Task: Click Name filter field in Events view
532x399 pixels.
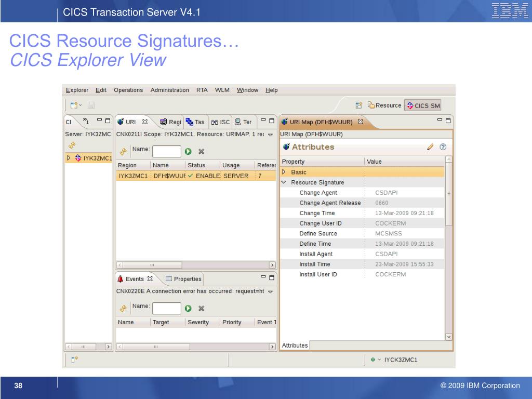Action: pyautogui.click(x=167, y=309)
